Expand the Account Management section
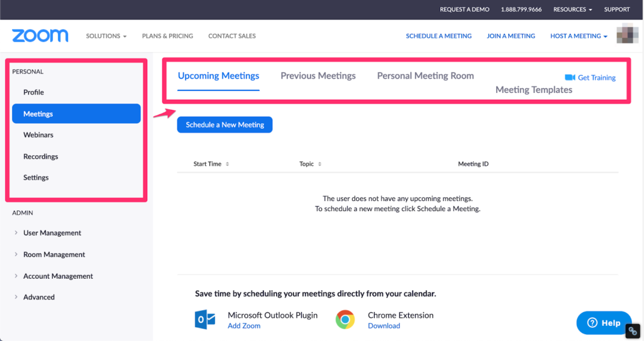 (x=58, y=276)
